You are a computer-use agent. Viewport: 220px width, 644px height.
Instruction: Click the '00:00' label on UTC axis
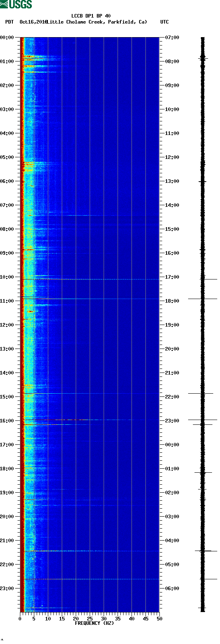[x=172, y=445]
